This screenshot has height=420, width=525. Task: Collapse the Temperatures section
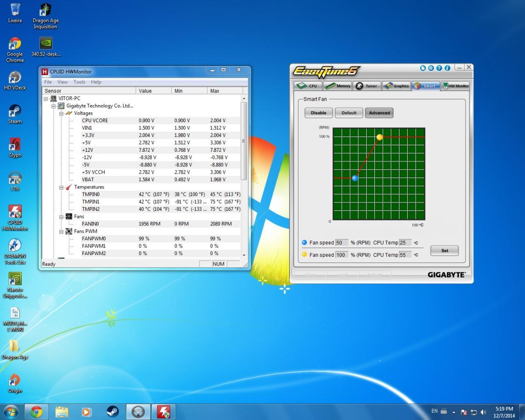(x=62, y=187)
